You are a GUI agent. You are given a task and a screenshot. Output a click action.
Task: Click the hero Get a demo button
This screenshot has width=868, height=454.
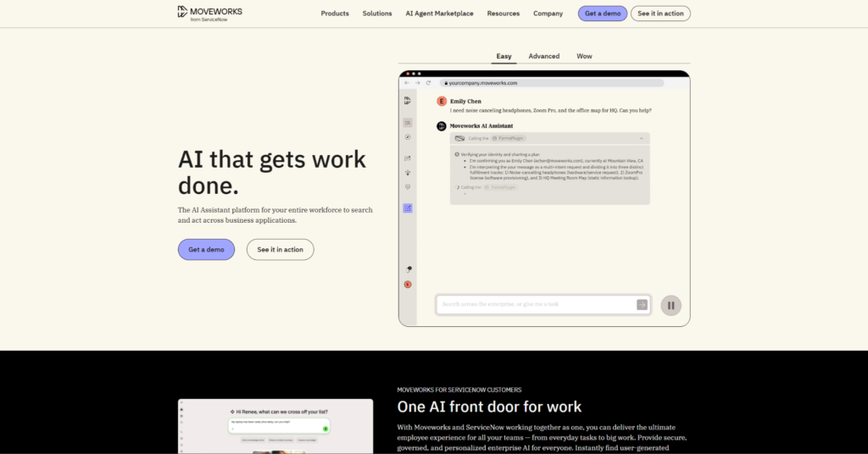[206, 249]
